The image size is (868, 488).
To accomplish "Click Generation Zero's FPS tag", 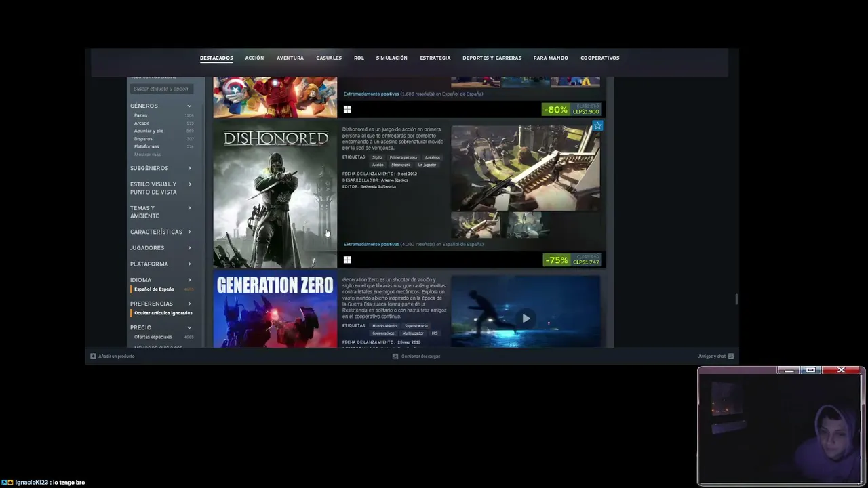I will coord(435,333).
